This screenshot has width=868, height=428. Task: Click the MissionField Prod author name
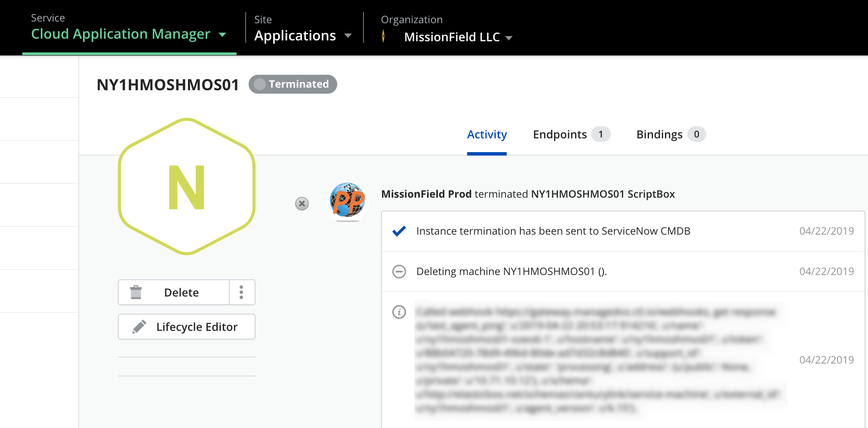click(426, 194)
